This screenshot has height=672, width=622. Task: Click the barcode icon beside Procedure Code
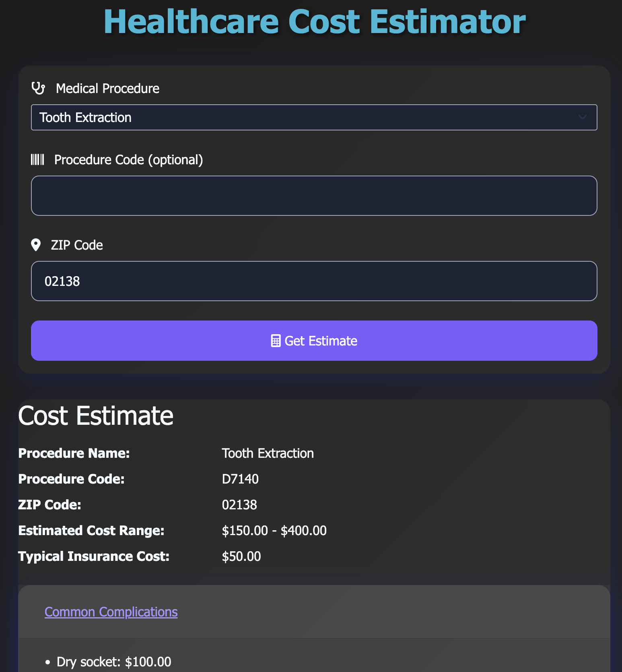coord(37,159)
